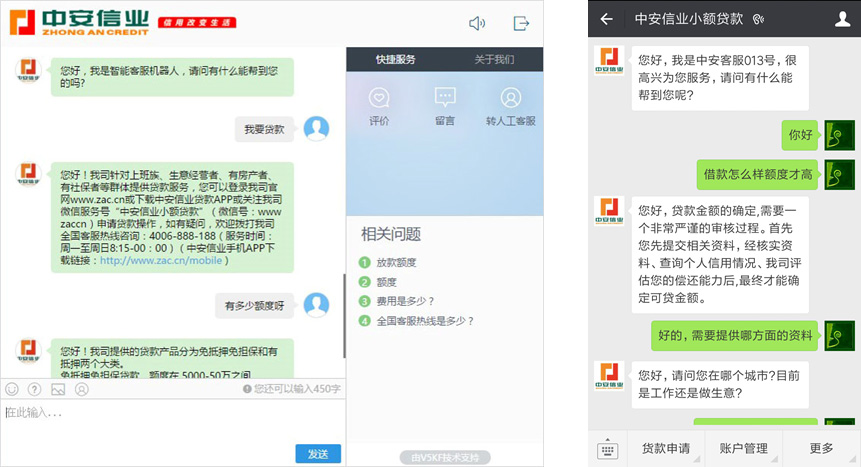This screenshot has width=861, height=467.
Task: Select the 快捷服务 tab
Action: (x=395, y=59)
